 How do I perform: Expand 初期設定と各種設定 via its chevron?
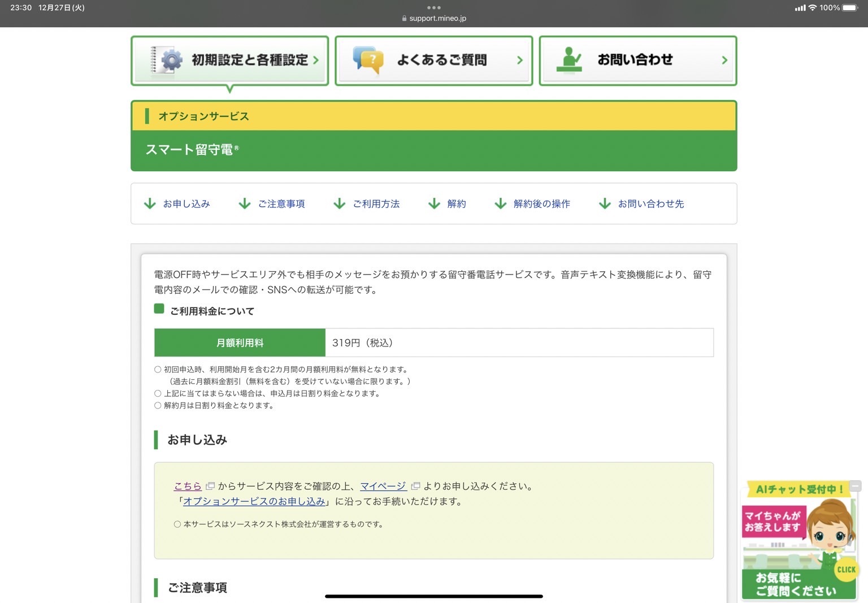[316, 60]
